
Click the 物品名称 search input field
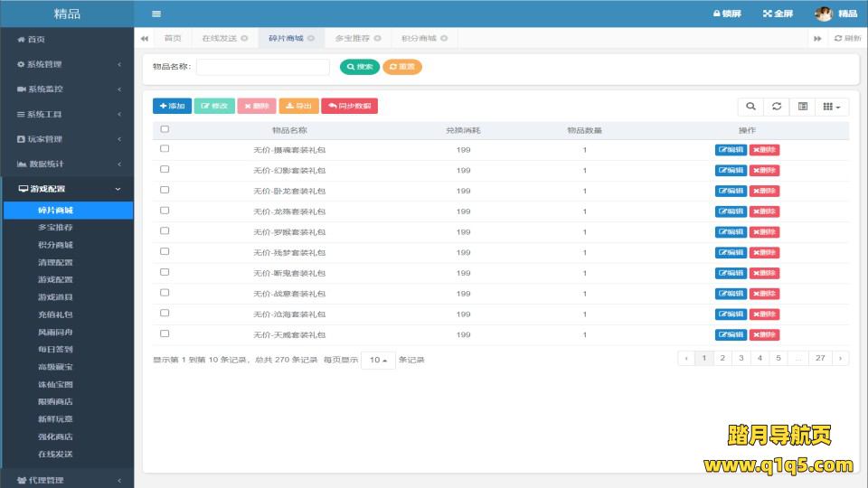click(263, 67)
